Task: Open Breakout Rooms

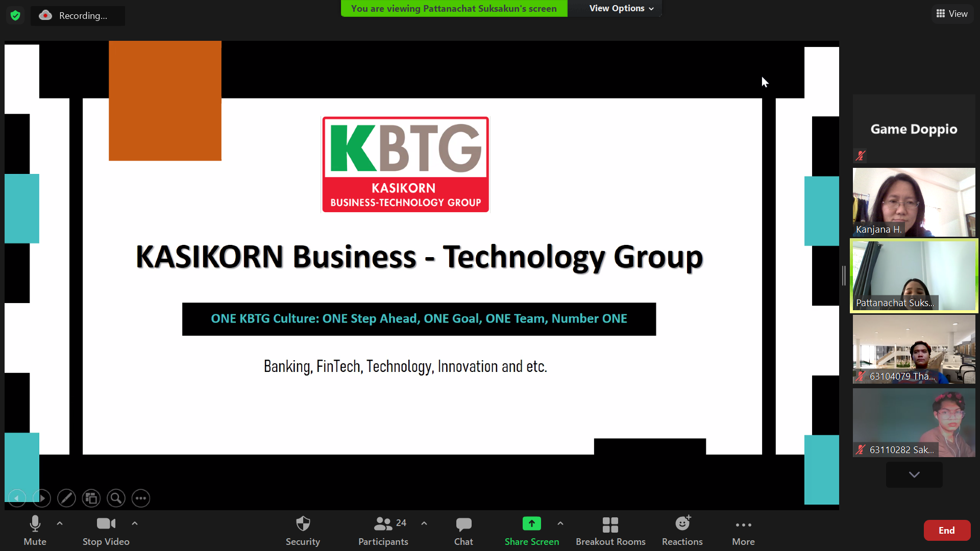Action: click(610, 531)
